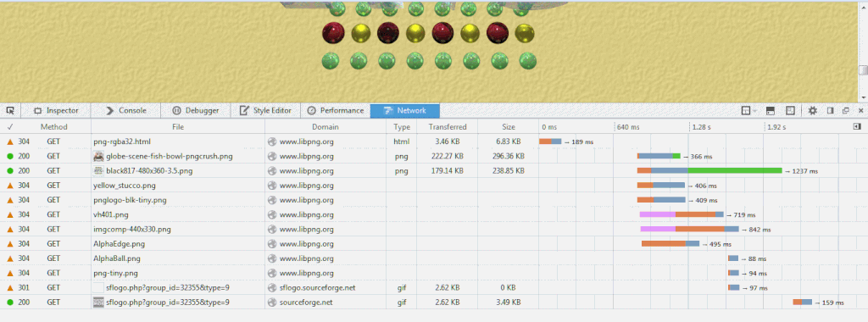Click globe icon in AlphaBall.png domain cell
The width and height of the screenshot is (868, 322).
tap(272, 258)
